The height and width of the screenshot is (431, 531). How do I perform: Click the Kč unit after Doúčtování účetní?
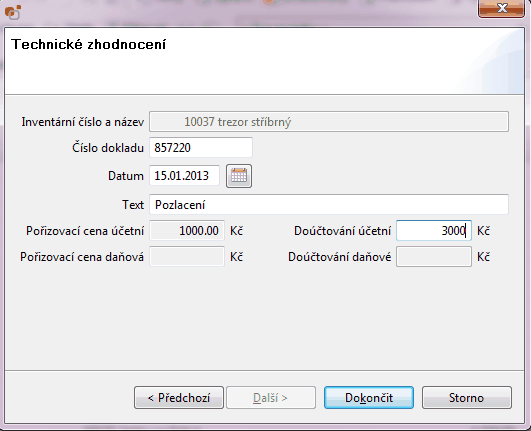[x=483, y=231]
